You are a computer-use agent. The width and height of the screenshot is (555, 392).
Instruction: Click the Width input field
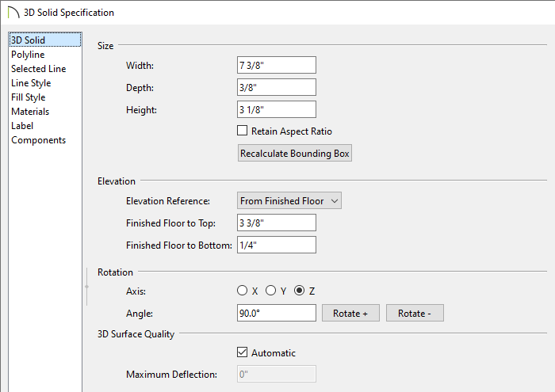[277, 65]
